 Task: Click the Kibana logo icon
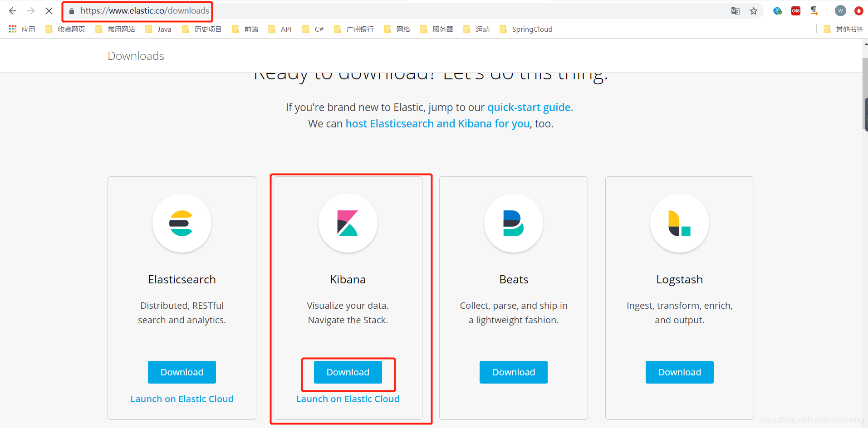click(348, 223)
